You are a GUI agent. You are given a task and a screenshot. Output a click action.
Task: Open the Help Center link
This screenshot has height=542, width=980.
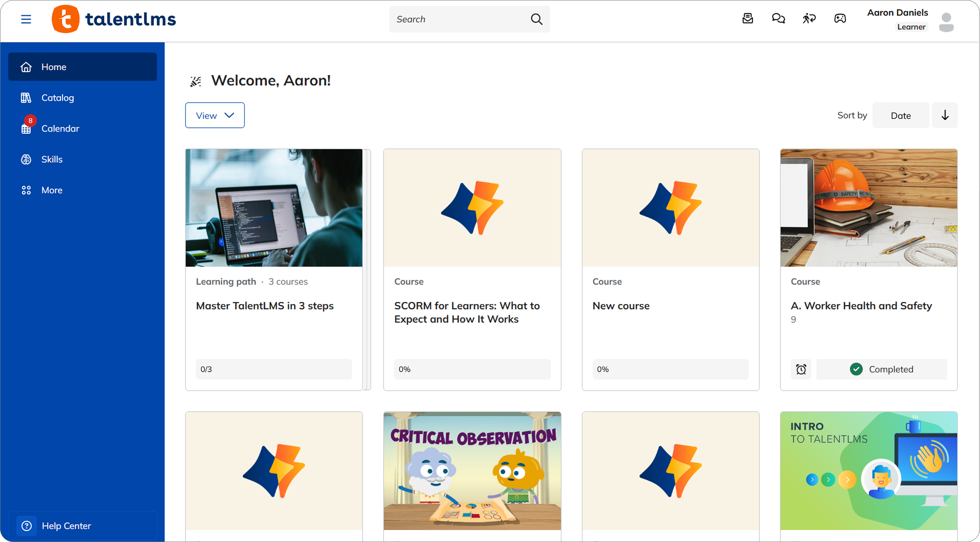[x=83, y=526]
